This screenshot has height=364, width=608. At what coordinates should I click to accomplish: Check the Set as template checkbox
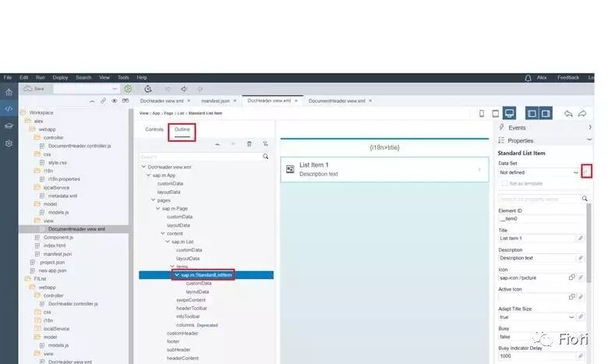pyautogui.click(x=505, y=183)
